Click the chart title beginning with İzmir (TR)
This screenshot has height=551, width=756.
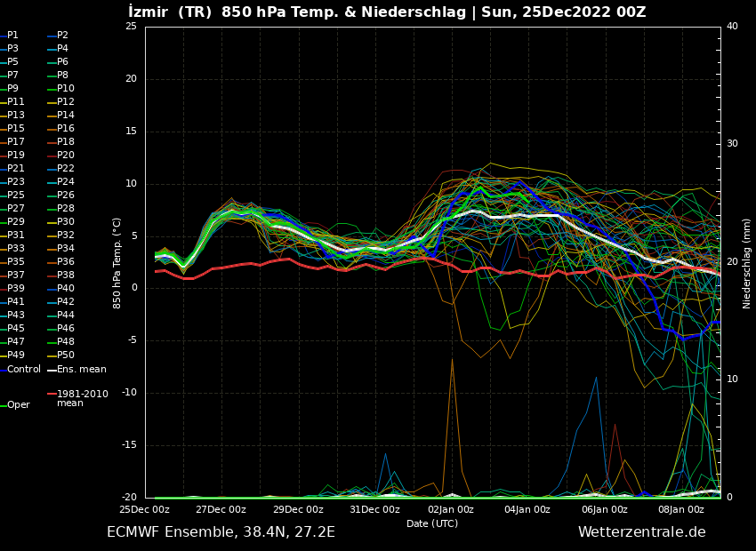tap(387, 12)
